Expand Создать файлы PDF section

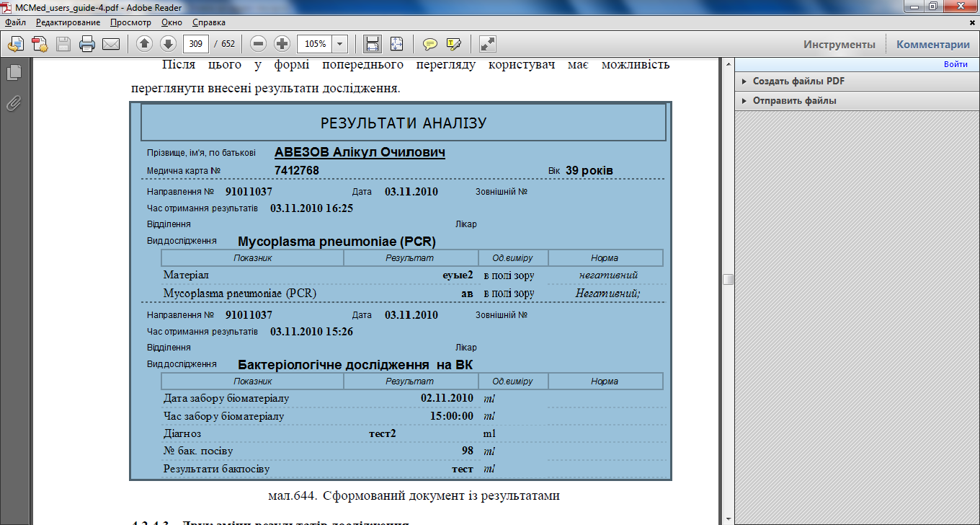(x=798, y=81)
